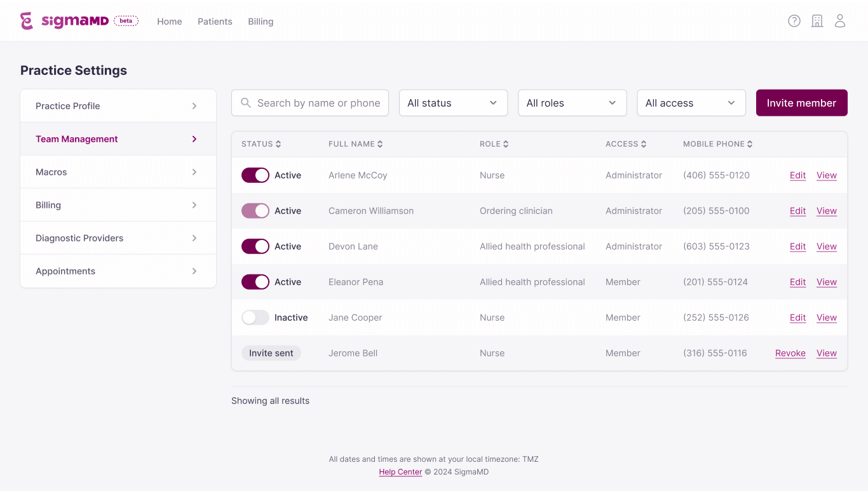Navigate to the Patients menu item
The height and width of the screenshot is (491, 868).
click(x=215, y=21)
